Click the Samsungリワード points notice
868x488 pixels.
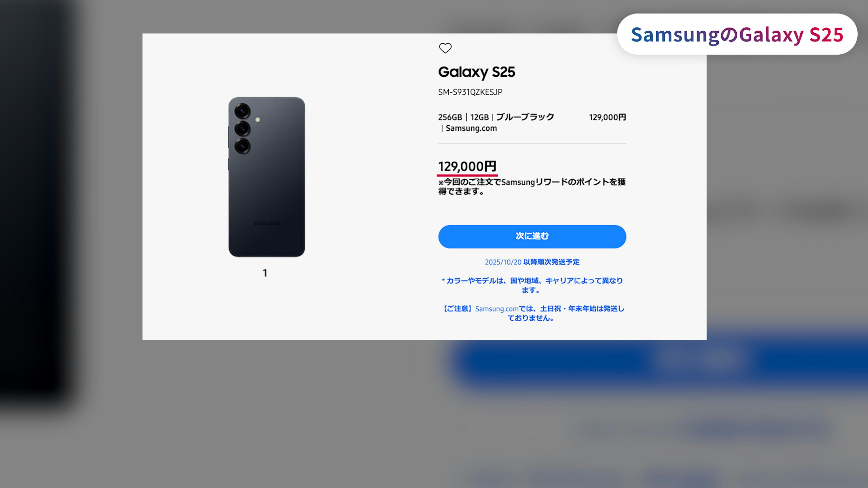[532, 187]
